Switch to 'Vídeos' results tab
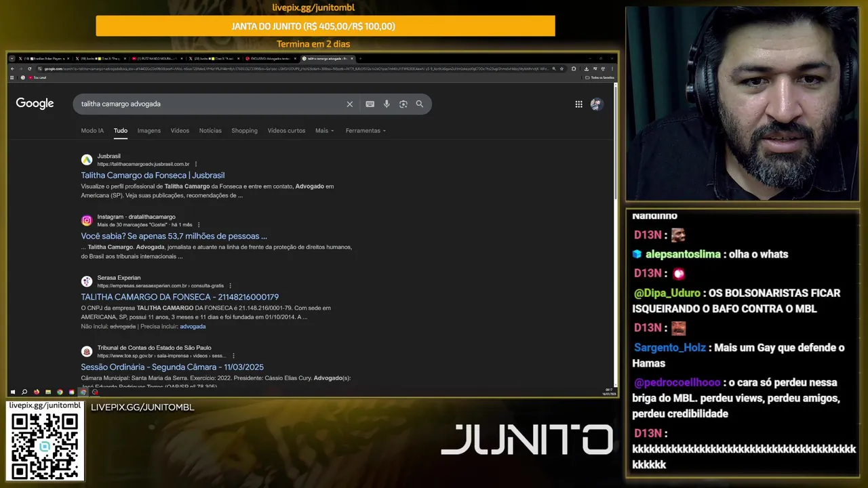This screenshot has height=488, width=868. 180,131
